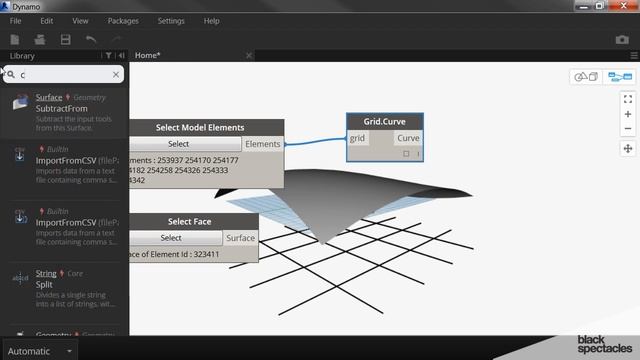This screenshot has width=640, height=360.
Task: Click the Surface SubtractFrom result icon
Action: pos(20,102)
